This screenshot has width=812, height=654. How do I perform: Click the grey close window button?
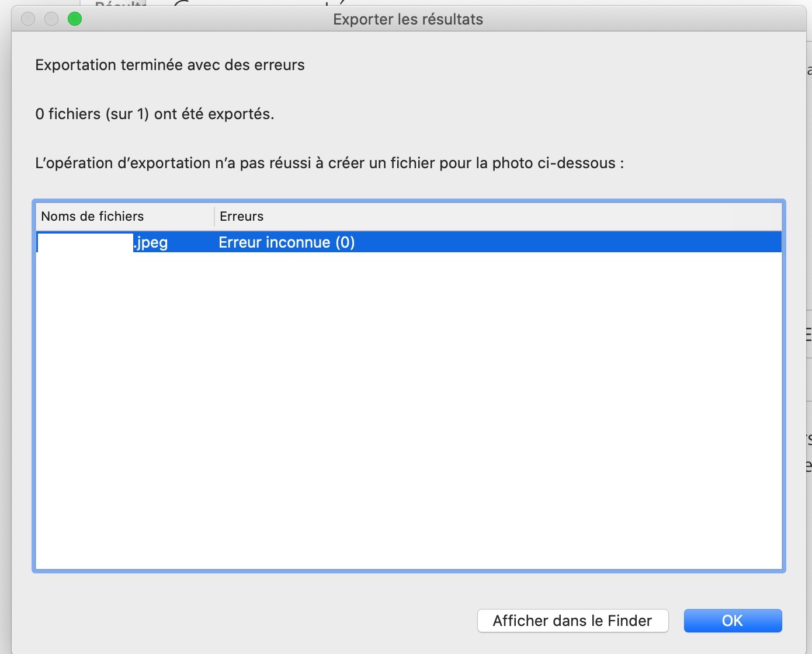[x=28, y=19]
